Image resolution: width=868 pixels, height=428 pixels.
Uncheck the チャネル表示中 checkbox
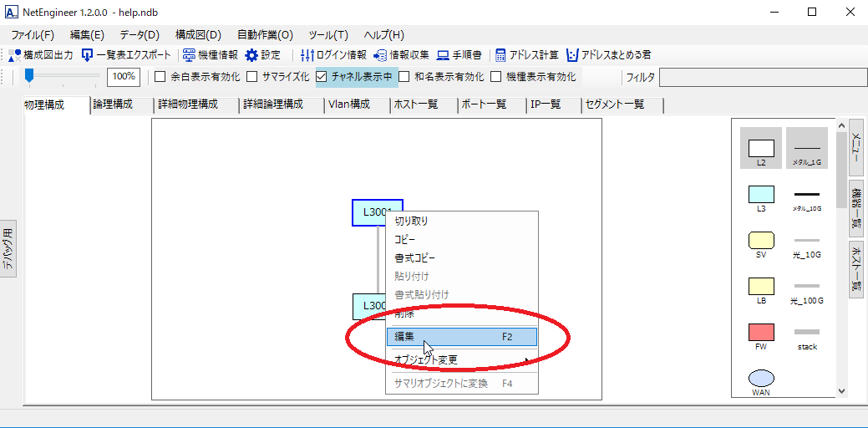(322, 77)
